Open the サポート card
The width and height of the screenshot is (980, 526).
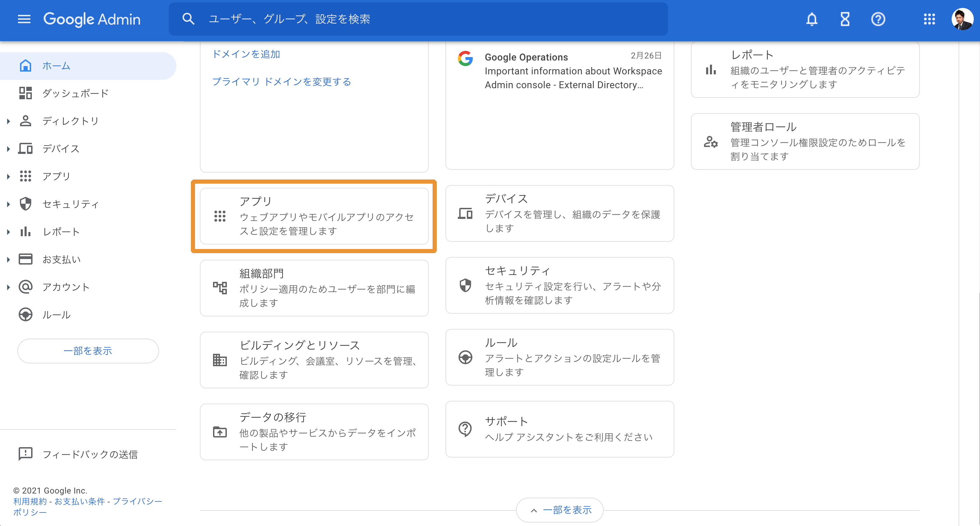[x=560, y=429]
